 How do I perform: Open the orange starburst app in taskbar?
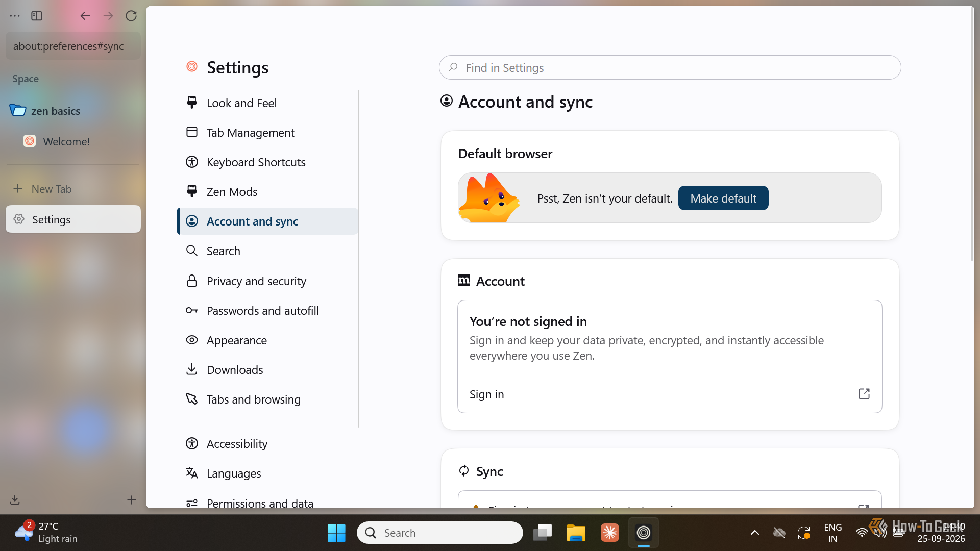click(610, 533)
